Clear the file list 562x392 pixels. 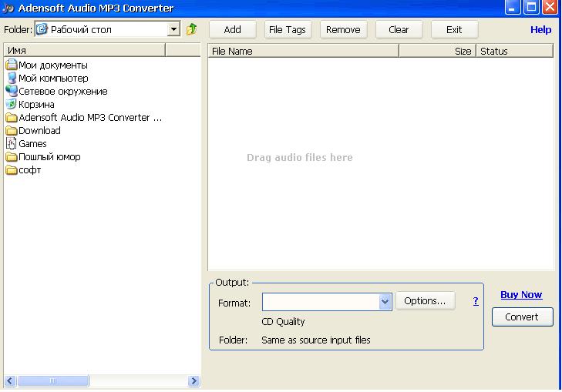[x=399, y=30]
